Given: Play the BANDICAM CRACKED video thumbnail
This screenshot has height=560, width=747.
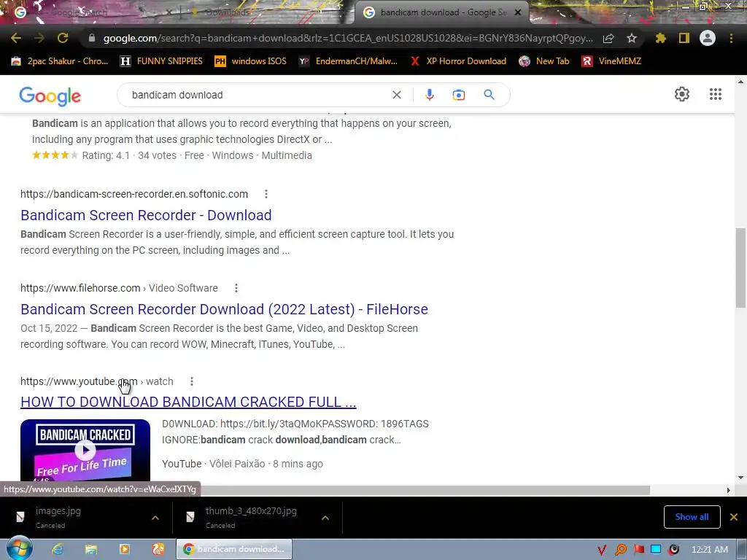Looking at the screenshot, I should 85,450.
